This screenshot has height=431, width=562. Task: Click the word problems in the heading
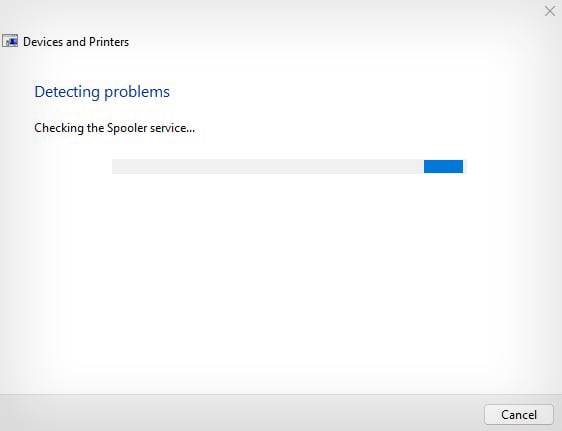point(137,92)
